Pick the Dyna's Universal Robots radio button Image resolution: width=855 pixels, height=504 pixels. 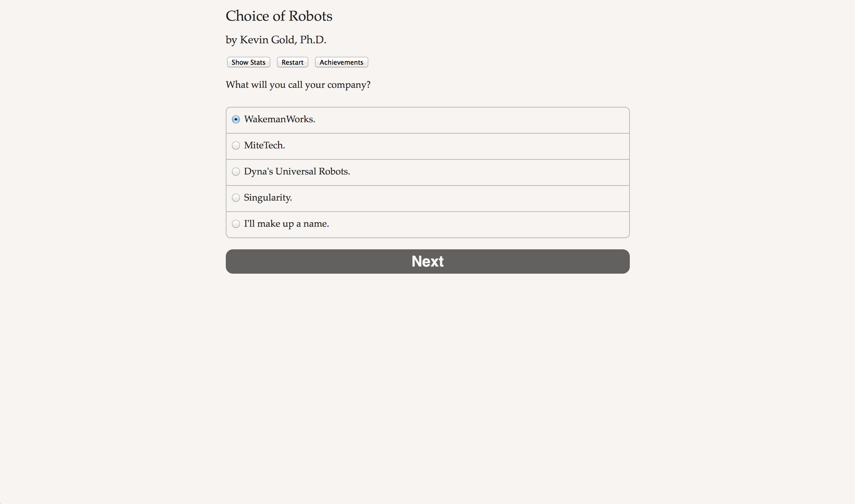(236, 172)
